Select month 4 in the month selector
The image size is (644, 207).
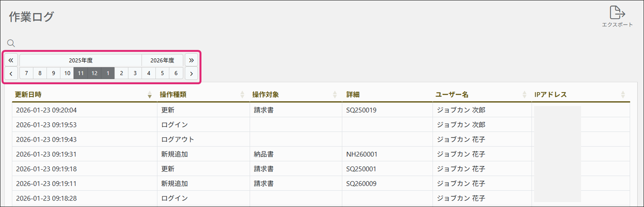(148, 73)
